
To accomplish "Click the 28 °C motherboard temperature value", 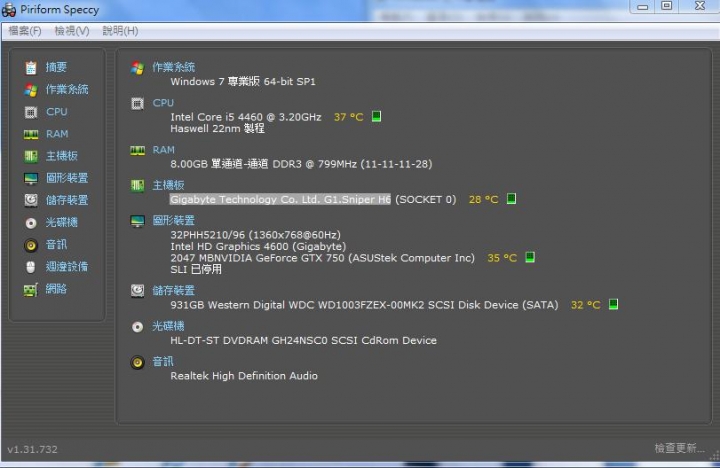I will 484,199.
